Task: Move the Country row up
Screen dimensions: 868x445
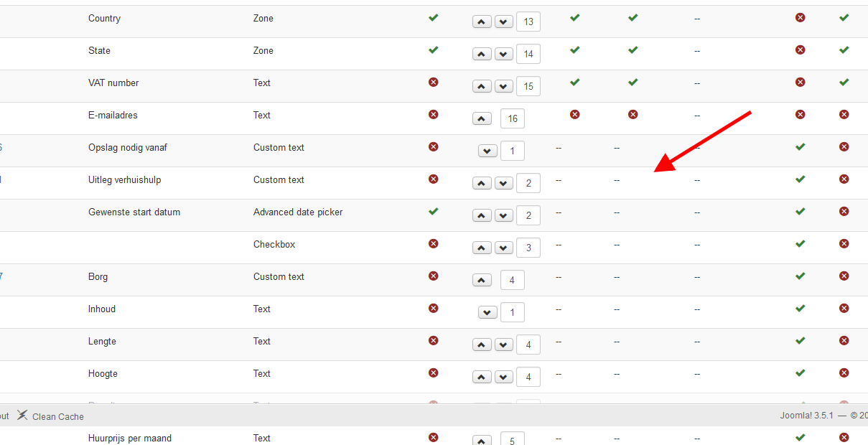Action: tap(482, 22)
